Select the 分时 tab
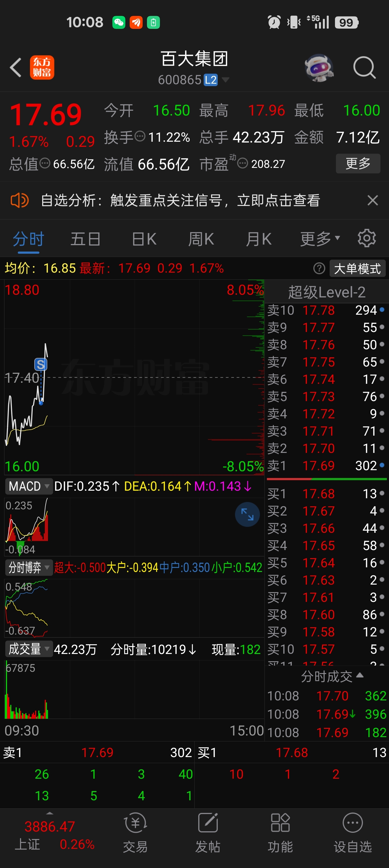Viewport: 389px width, 868px height. [x=29, y=239]
